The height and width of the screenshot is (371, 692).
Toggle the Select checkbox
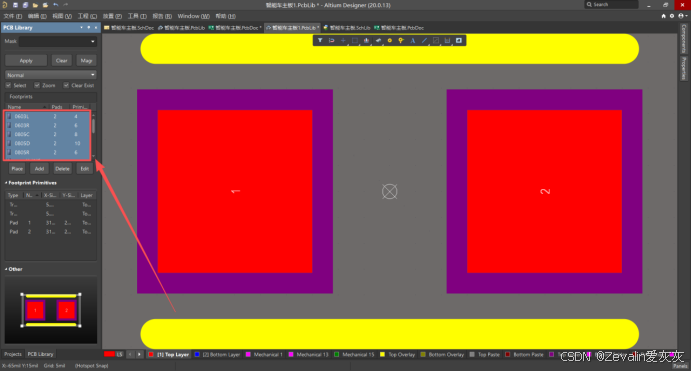coord(8,85)
